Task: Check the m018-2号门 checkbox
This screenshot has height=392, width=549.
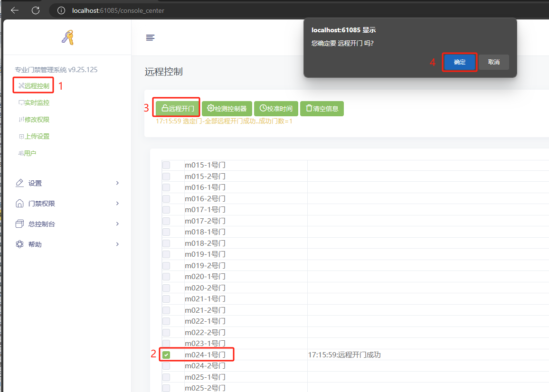Action: click(x=166, y=243)
